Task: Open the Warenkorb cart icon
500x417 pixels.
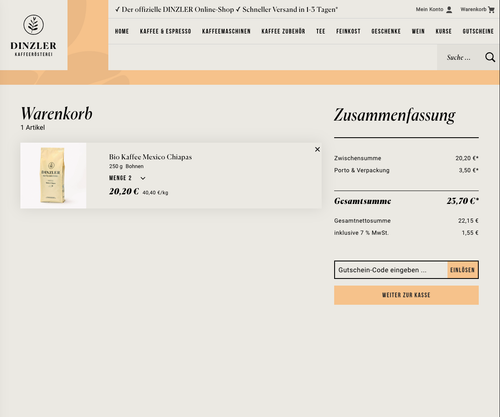Action: pyautogui.click(x=491, y=10)
